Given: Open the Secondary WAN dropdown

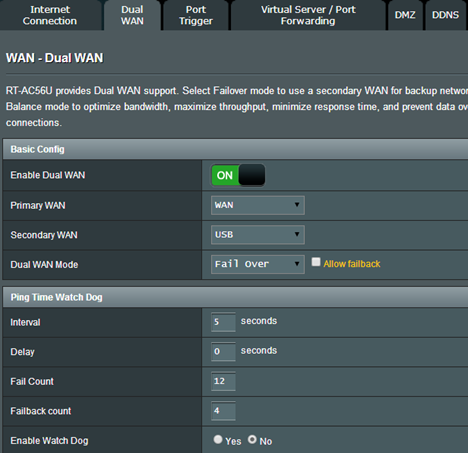Looking at the screenshot, I should (x=258, y=235).
